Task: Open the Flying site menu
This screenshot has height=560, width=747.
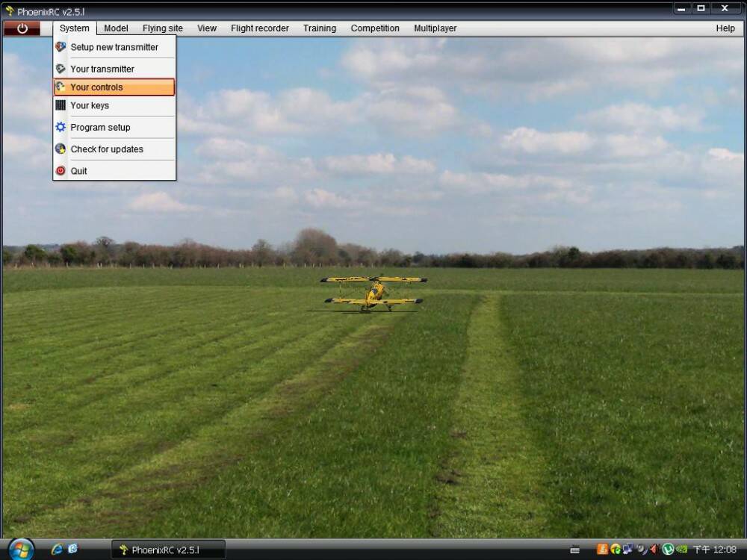Action: 162,28
